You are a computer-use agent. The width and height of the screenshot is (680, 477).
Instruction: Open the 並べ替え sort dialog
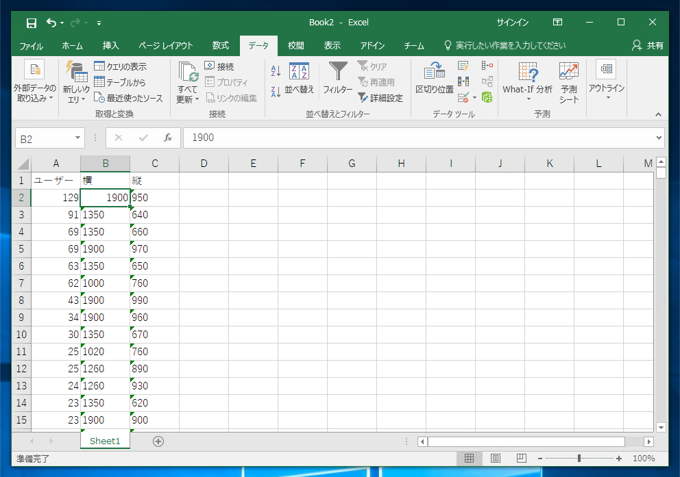click(299, 78)
